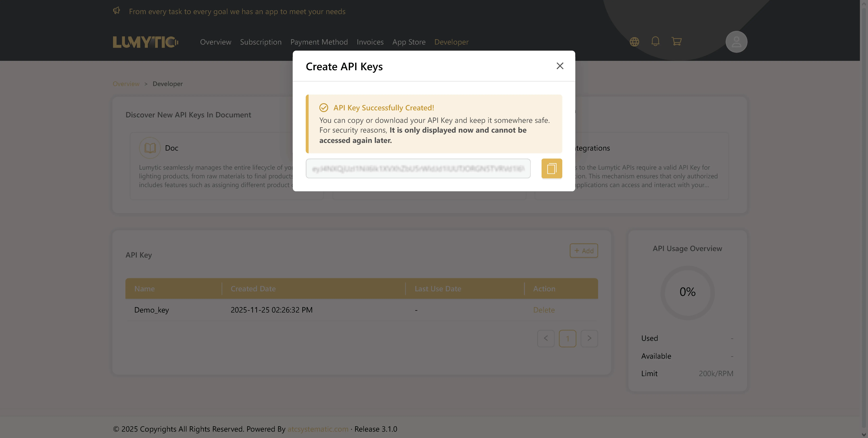868x438 pixels.
Task: Add a new API key
Action: tap(584, 251)
